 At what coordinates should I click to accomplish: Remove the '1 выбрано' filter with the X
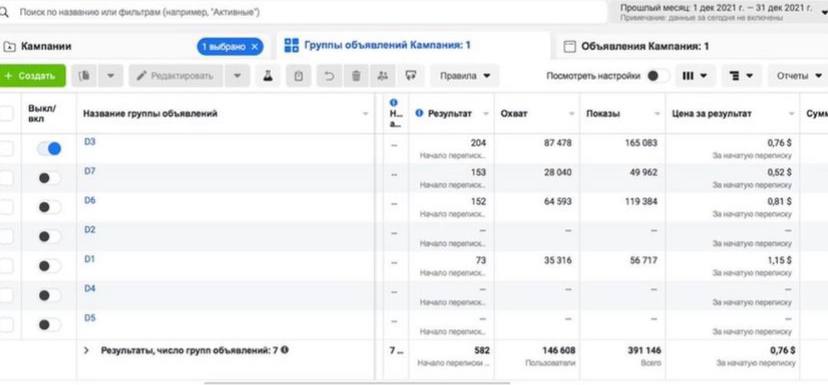click(255, 46)
